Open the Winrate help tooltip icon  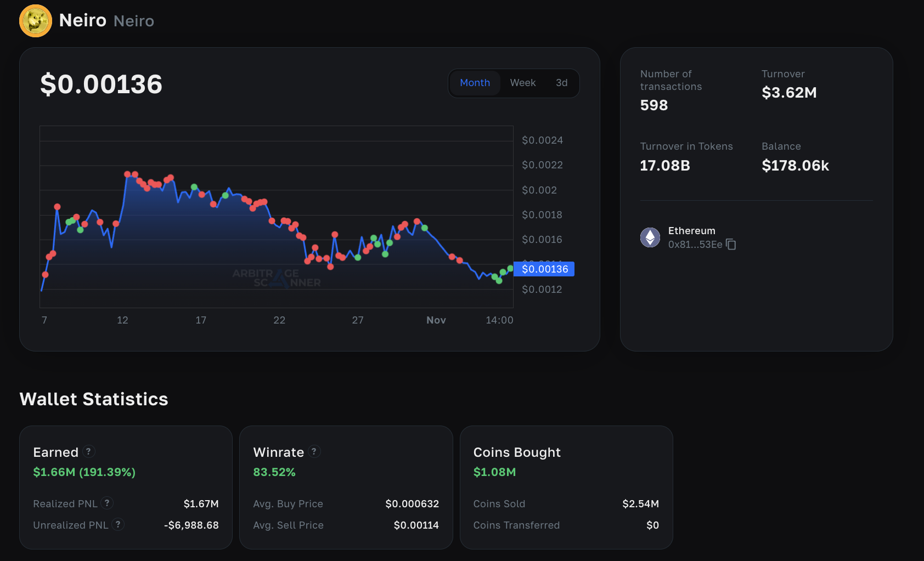(x=314, y=451)
